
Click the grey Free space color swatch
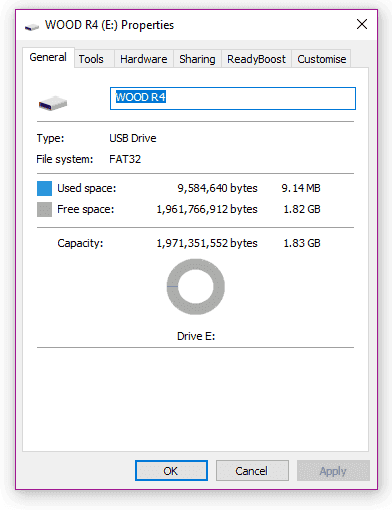tap(44, 210)
